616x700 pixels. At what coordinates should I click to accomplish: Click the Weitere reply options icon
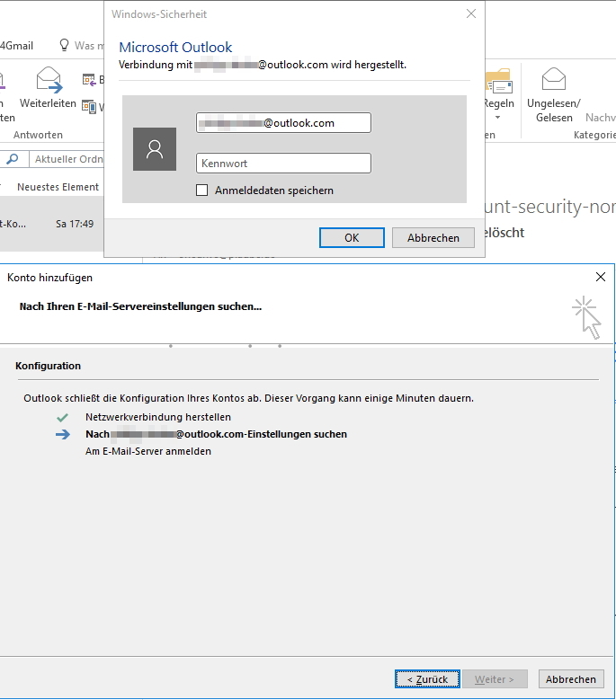coord(89,107)
